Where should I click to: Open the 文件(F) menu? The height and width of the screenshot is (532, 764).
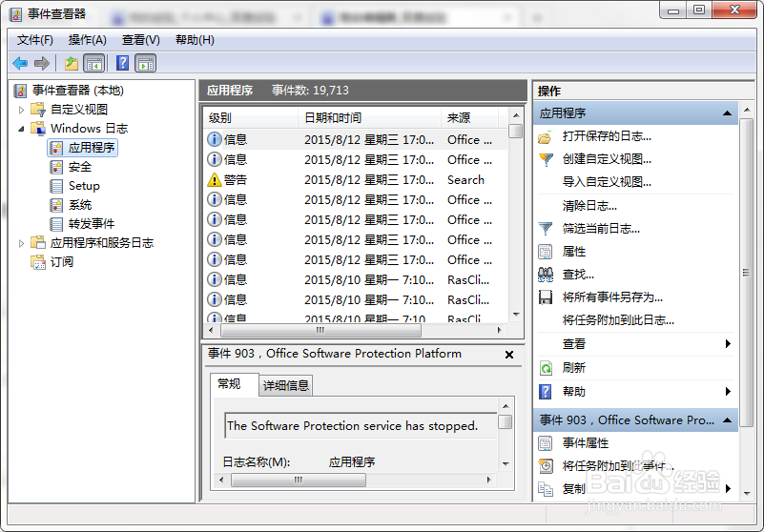(34, 40)
